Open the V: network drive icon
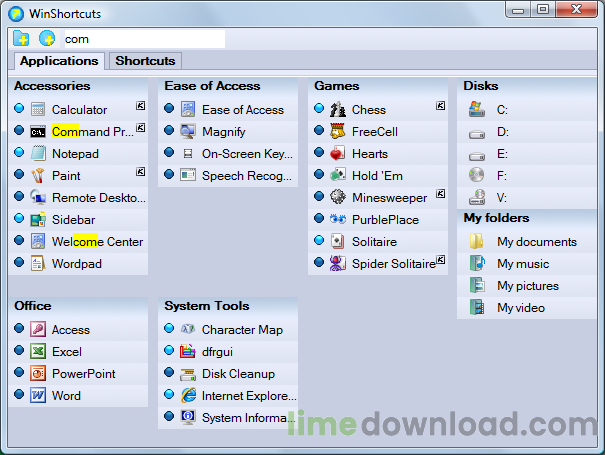This screenshot has width=605, height=455. click(x=477, y=197)
